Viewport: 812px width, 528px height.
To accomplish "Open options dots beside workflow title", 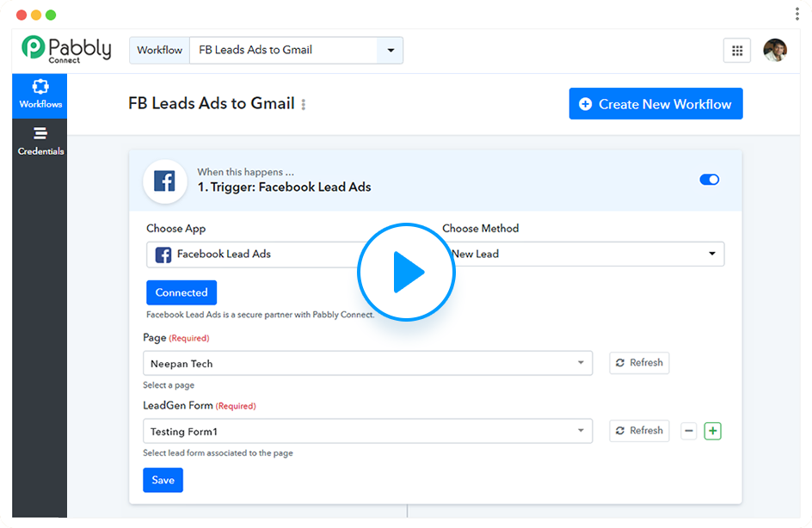I will click(x=304, y=105).
